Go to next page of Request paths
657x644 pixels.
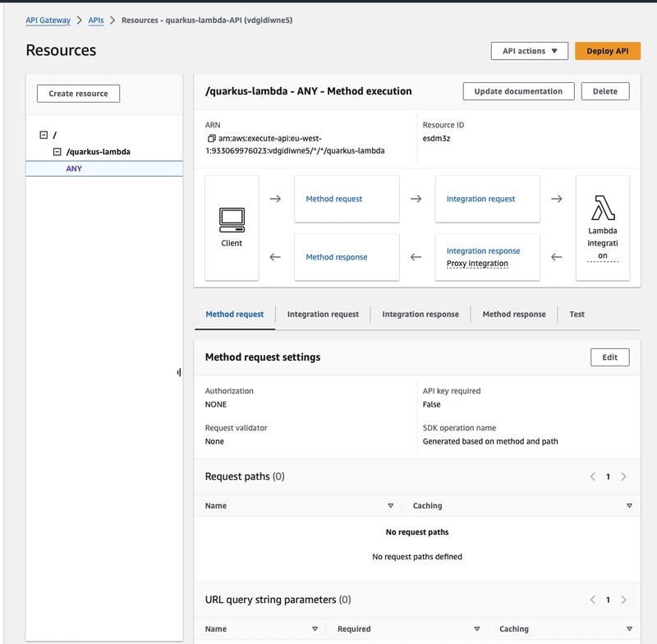(623, 476)
